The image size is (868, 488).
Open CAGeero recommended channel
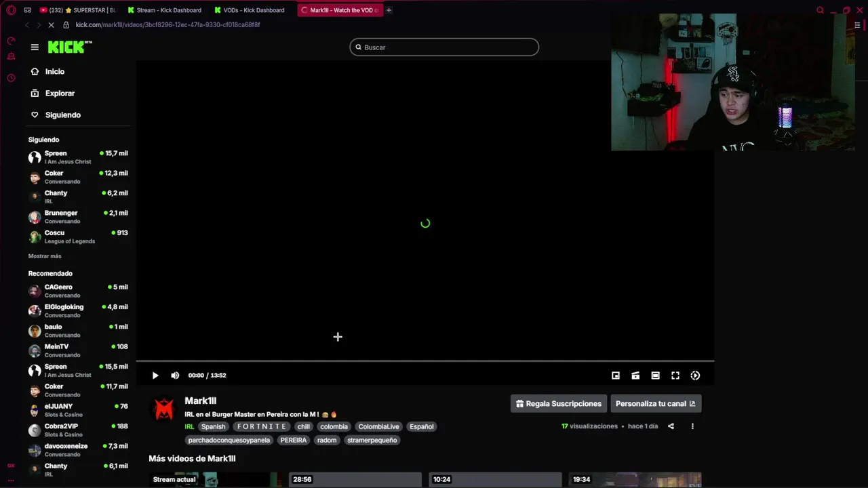coord(78,291)
